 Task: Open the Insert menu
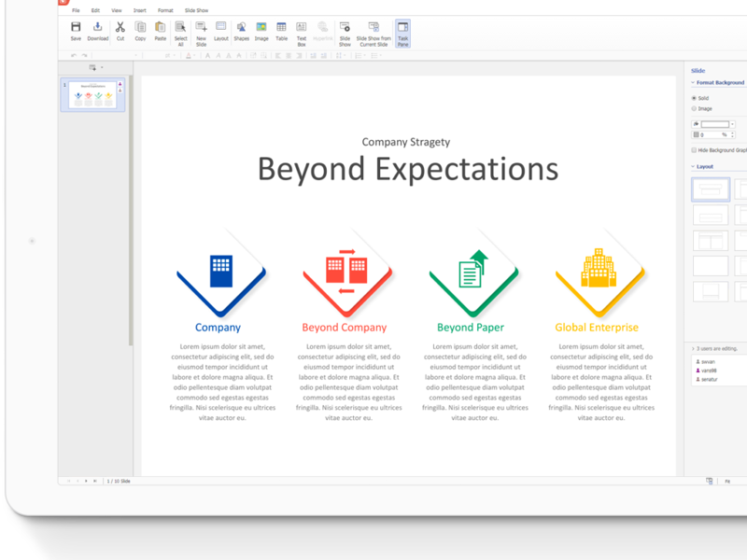click(x=139, y=10)
